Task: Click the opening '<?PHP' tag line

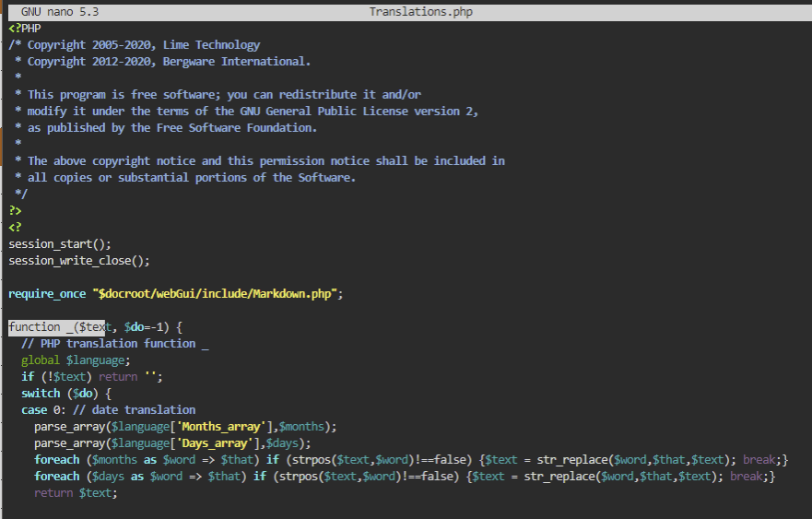Action: click(x=25, y=29)
